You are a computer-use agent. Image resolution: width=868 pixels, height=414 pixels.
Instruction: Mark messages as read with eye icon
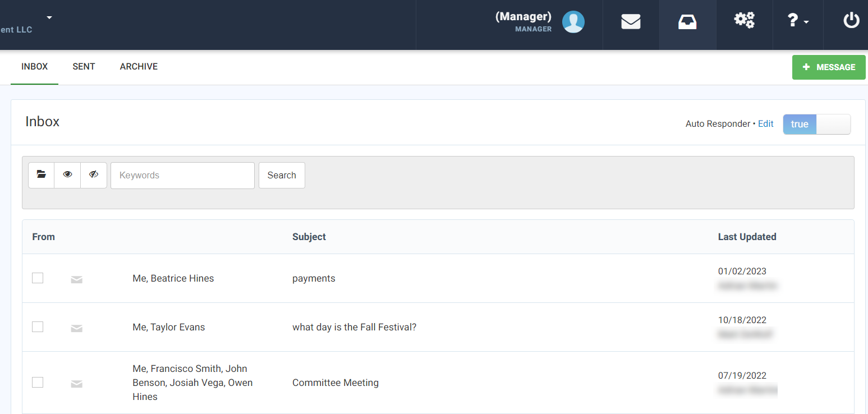click(x=67, y=174)
